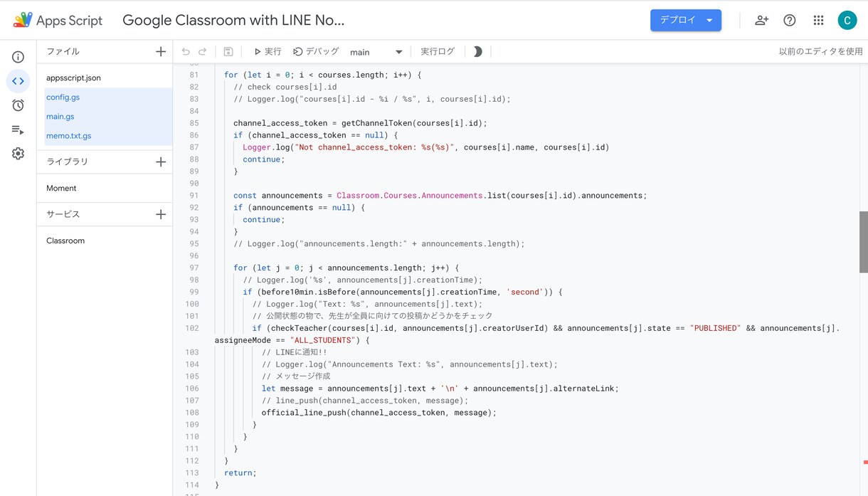
Task: Click "PUBLISHED" string on line 102
Action: 715,328
